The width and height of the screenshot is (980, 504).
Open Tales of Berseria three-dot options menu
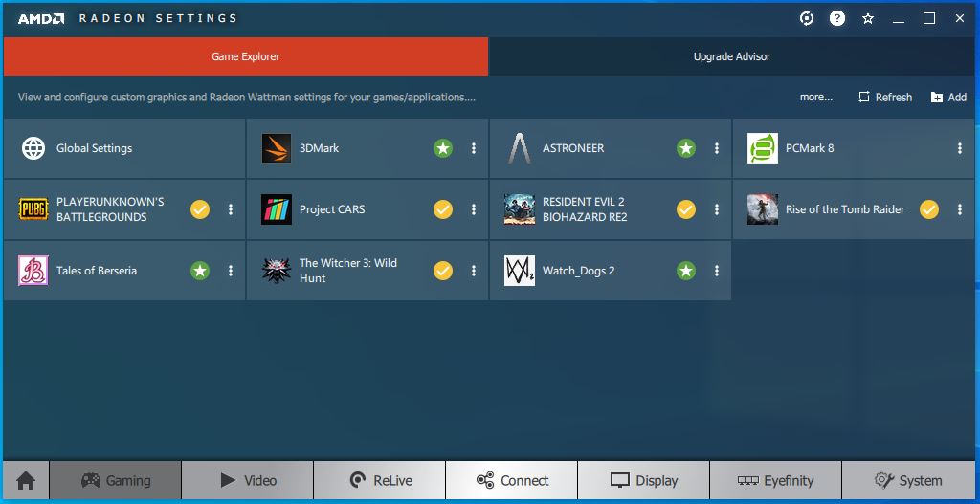point(231,271)
